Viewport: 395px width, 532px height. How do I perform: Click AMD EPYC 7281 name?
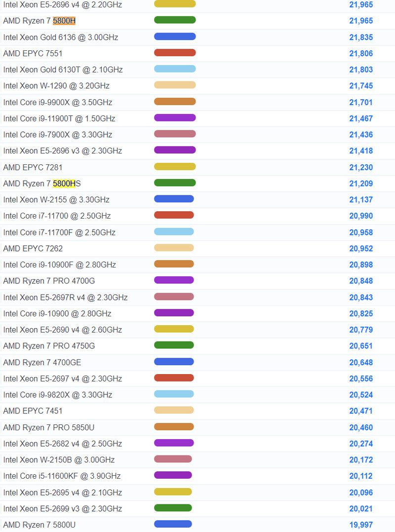pos(33,167)
